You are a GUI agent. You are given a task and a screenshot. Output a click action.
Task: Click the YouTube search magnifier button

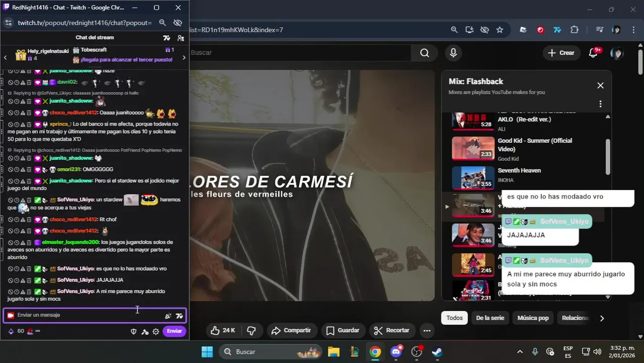point(425,52)
